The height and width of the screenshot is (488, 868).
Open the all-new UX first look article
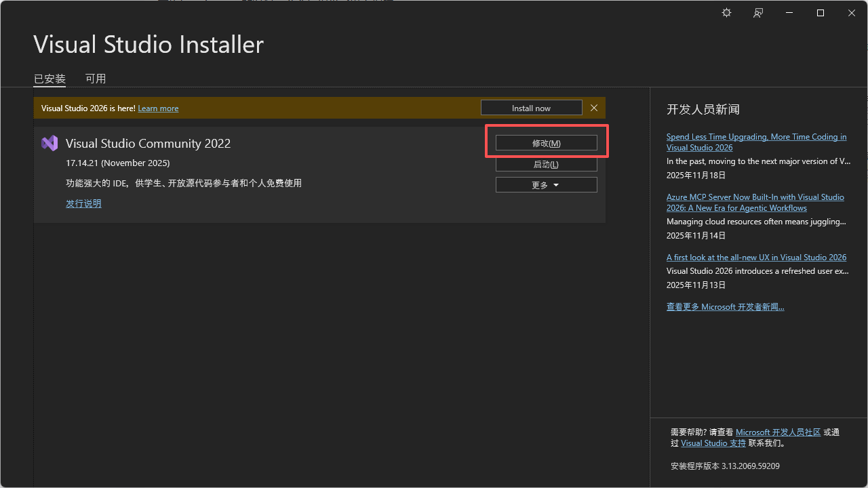(x=756, y=258)
